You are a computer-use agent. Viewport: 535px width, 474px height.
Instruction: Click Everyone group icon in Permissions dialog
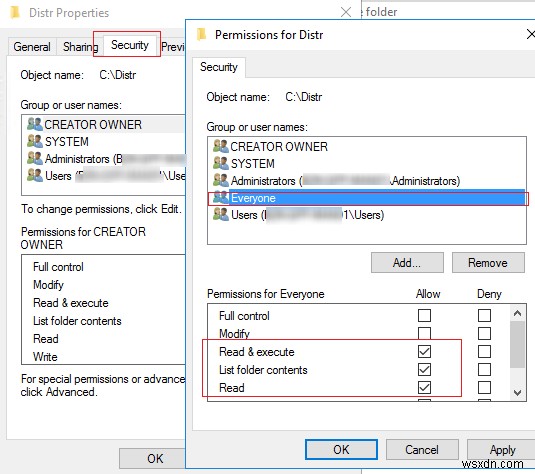220,198
